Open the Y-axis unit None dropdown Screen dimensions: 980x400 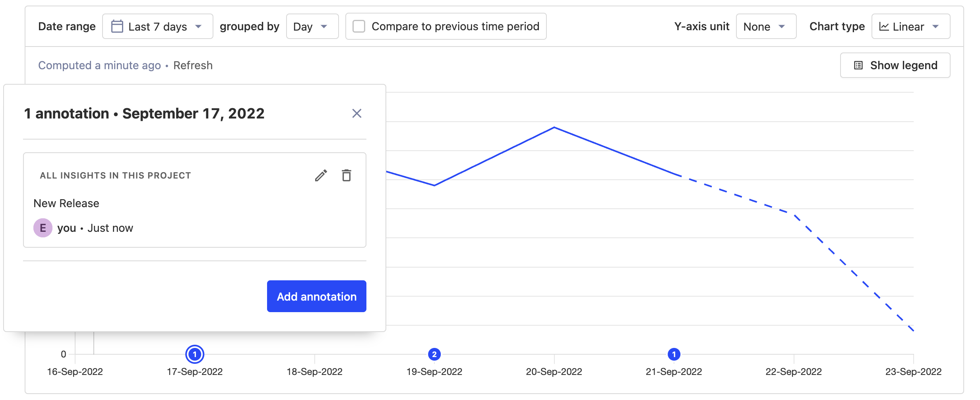point(766,26)
